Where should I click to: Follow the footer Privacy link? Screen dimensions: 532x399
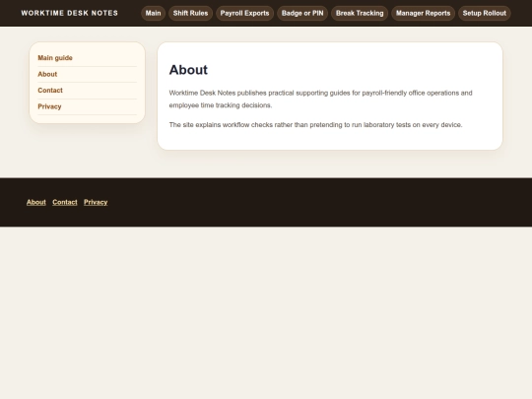96,202
